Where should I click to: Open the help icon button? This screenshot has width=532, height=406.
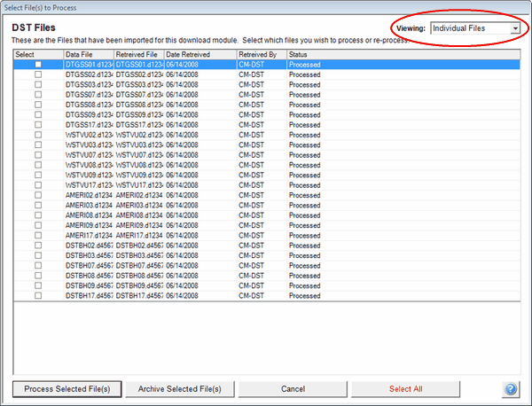click(511, 389)
